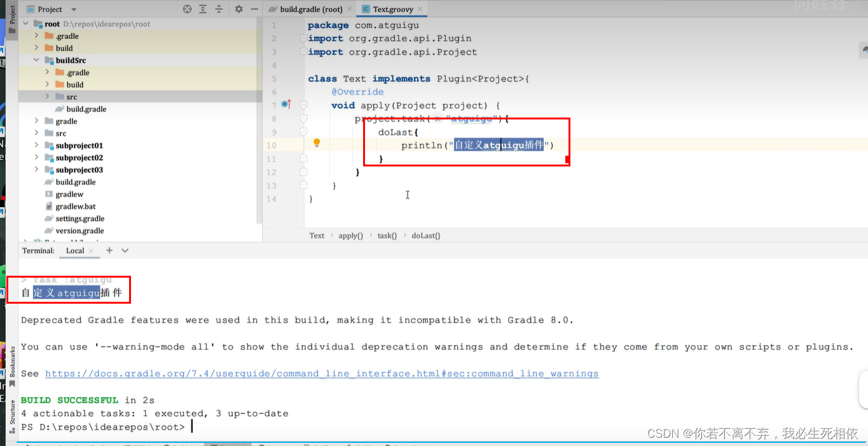Expand the top-level .gradle folder under root
The height and width of the screenshot is (446, 868).
(37, 36)
